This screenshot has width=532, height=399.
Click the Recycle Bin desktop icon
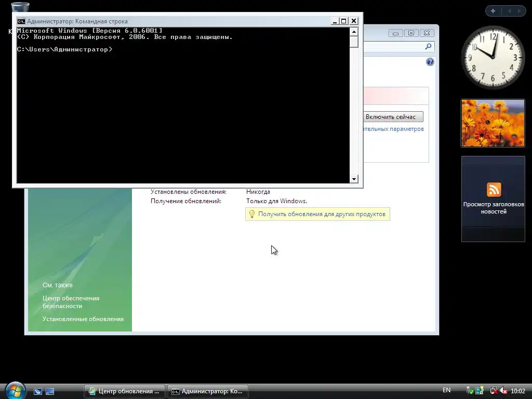20,7
